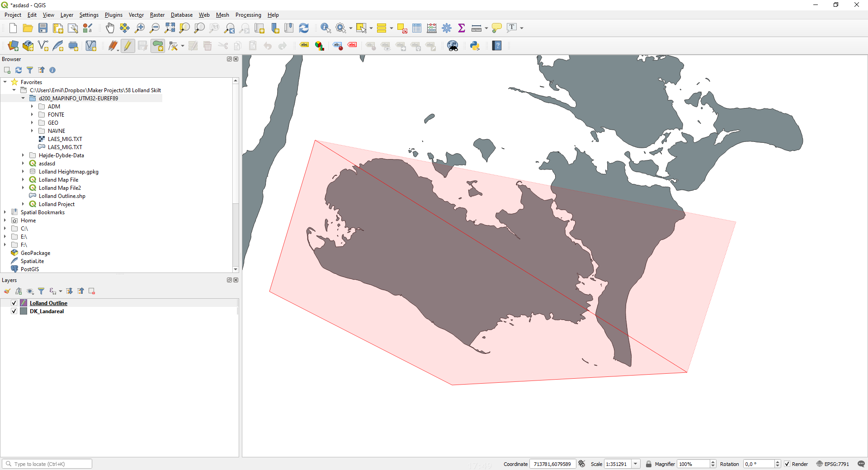The height and width of the screenshot is (470, 868).
Task: Click the Zoom In magnifier tool
Action: 140,28
